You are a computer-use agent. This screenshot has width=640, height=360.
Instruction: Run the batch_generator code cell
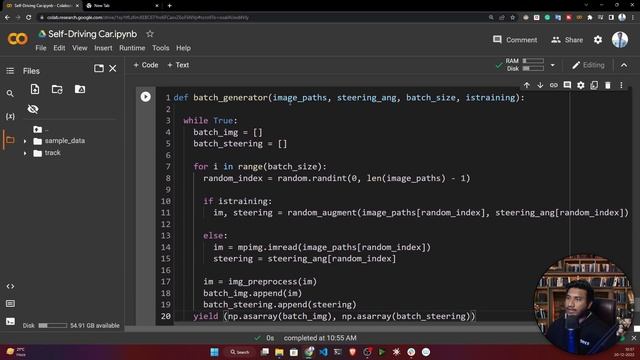(145, 97)
